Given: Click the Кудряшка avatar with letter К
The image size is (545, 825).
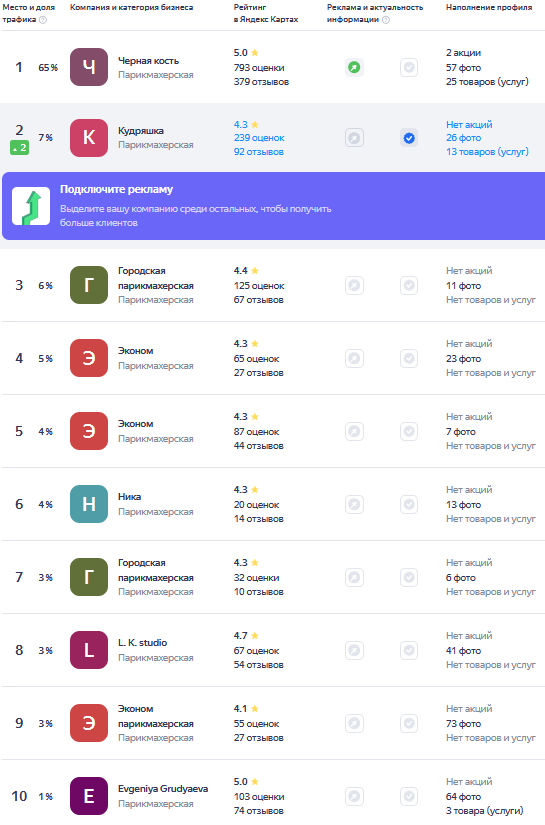Looking at the screenshot, I should (89, 138).
